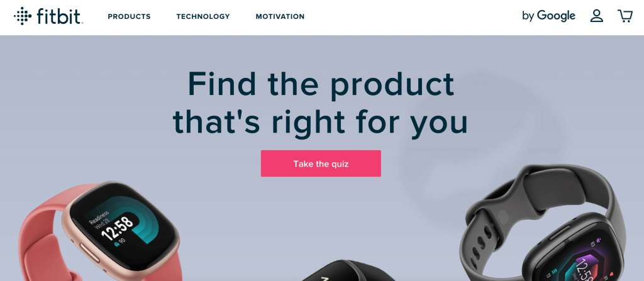Click the by Google label
Image resolution: width=644 pixels, height=281 pixels.
(548, 16)
